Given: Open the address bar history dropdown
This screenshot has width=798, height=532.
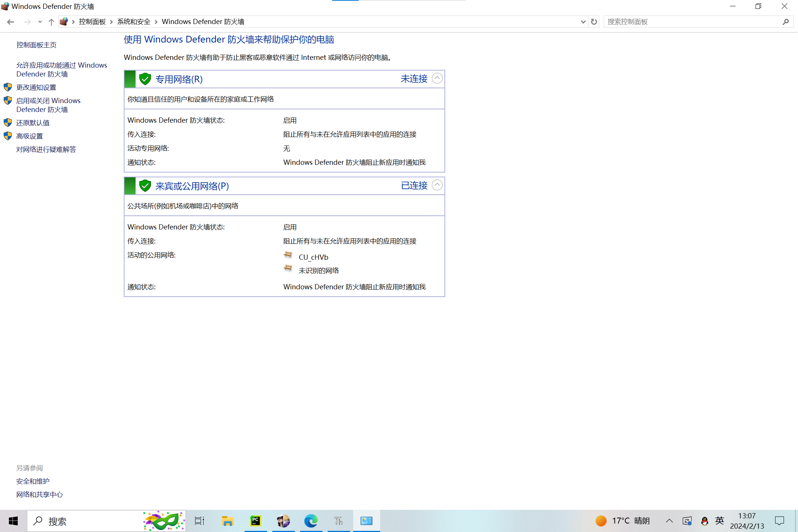Looking at the screenshot, I should [583, 22].
